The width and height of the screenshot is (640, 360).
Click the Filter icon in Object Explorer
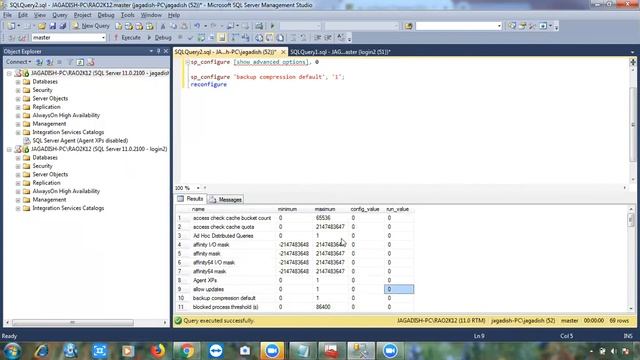point(70,62)
